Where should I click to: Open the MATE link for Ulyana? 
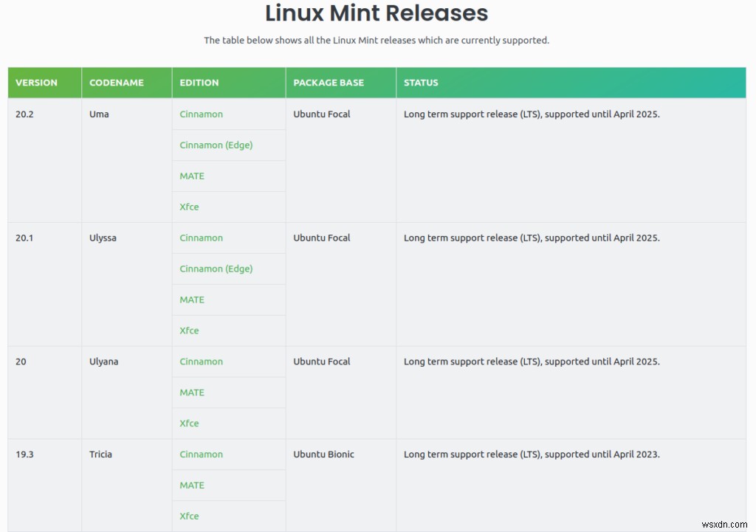(192, 393)
